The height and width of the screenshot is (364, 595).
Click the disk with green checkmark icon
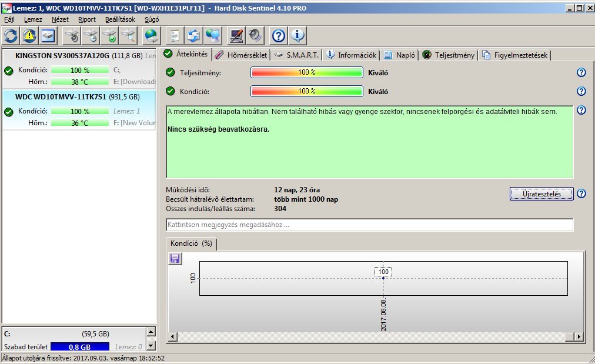coord(110,36)
